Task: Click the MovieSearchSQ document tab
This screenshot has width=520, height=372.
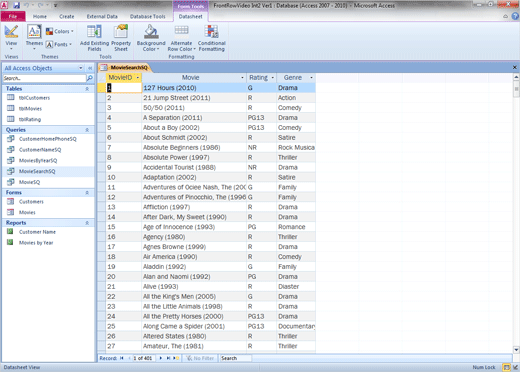Action: coord(125,68)
